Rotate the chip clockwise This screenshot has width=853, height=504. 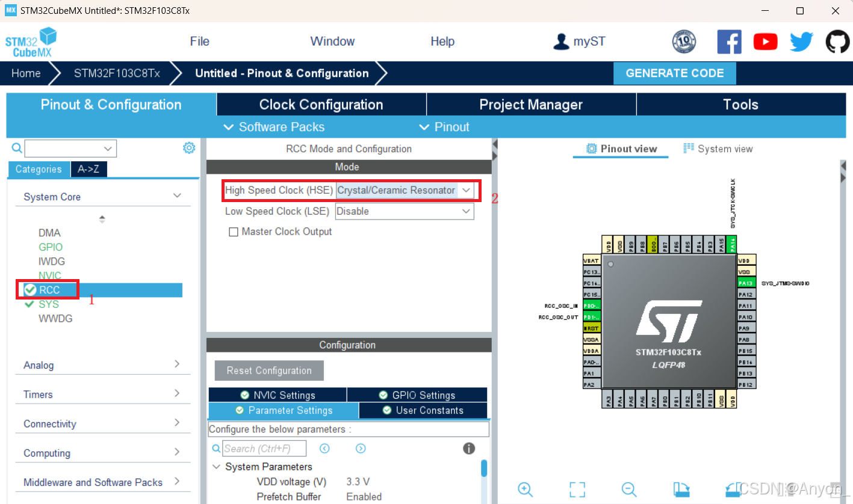tap(681, 489)
